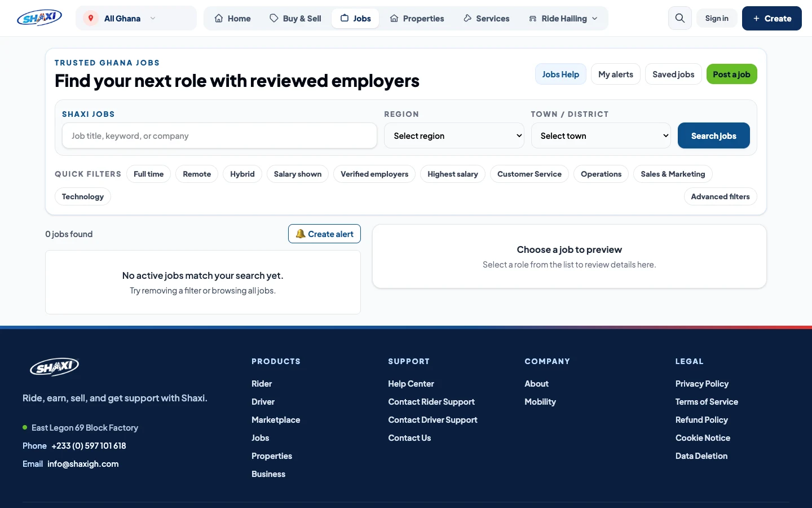
Task: Open Advanced filters
Action: [720, 196]
